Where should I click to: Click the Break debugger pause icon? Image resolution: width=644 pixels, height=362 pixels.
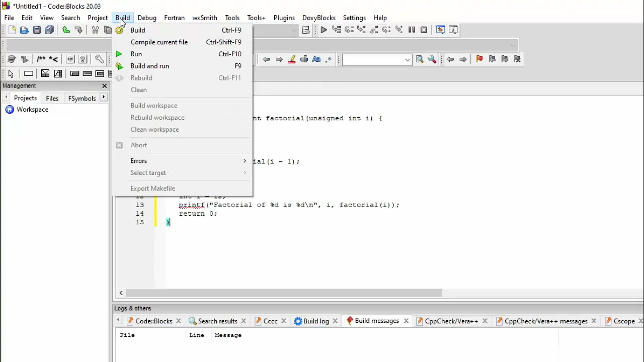coord(412,30)
